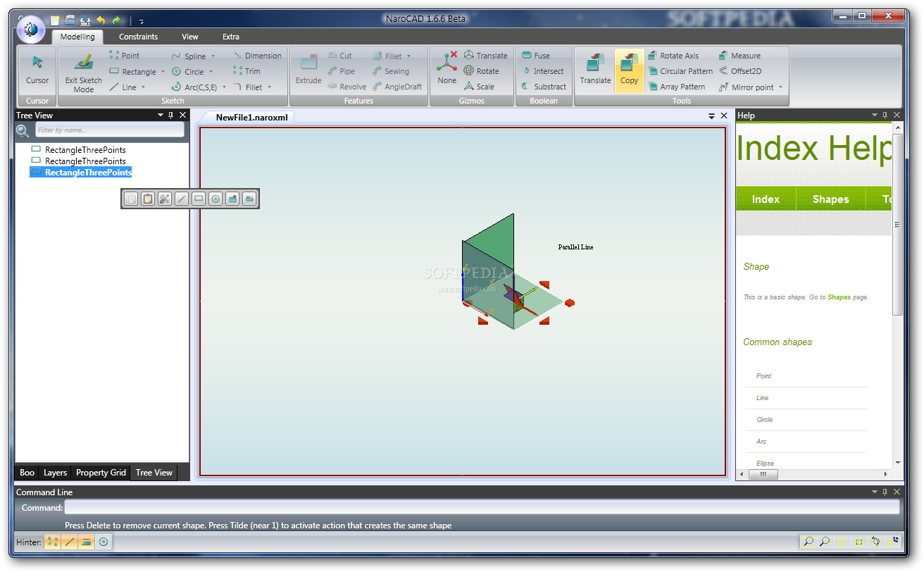Viewport: 924px width, 572px height.
Task: Select the Spline tool
Action: click(189, 56)
